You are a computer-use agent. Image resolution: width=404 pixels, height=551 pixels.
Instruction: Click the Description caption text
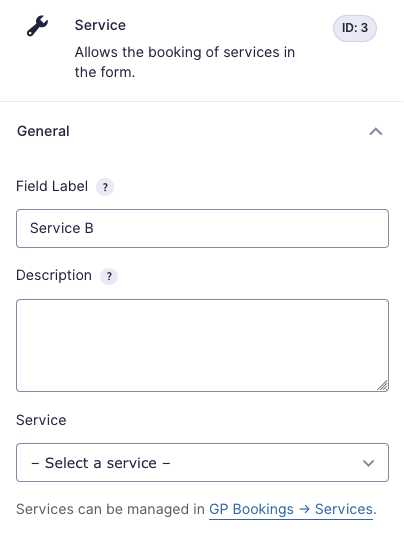(54, 276)
